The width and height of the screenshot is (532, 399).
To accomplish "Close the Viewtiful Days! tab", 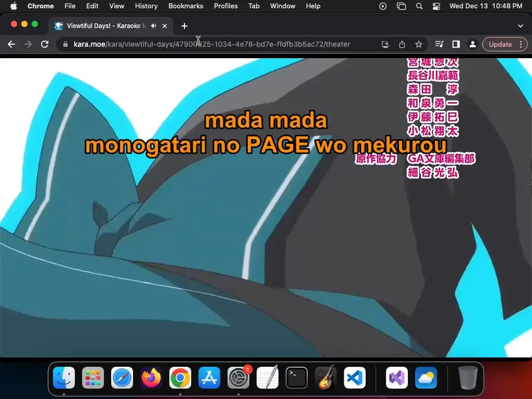I will [165, 26].
